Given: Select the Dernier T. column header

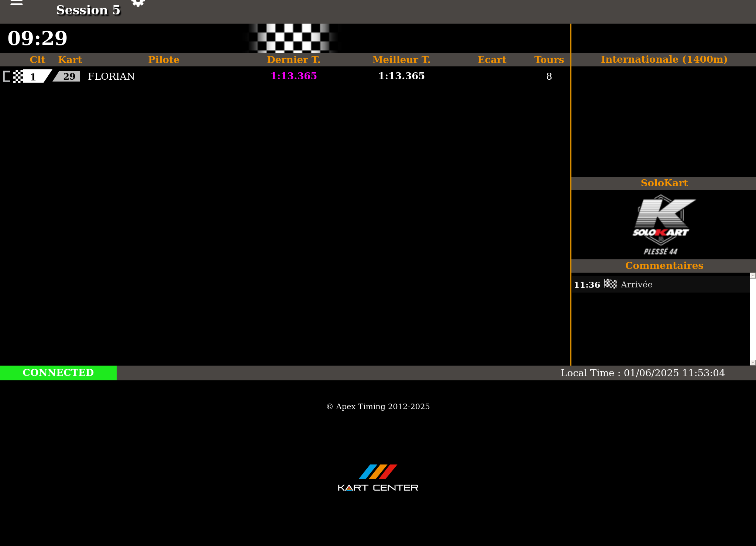Looking at the screenshot, I should click(x=293, y=60).
